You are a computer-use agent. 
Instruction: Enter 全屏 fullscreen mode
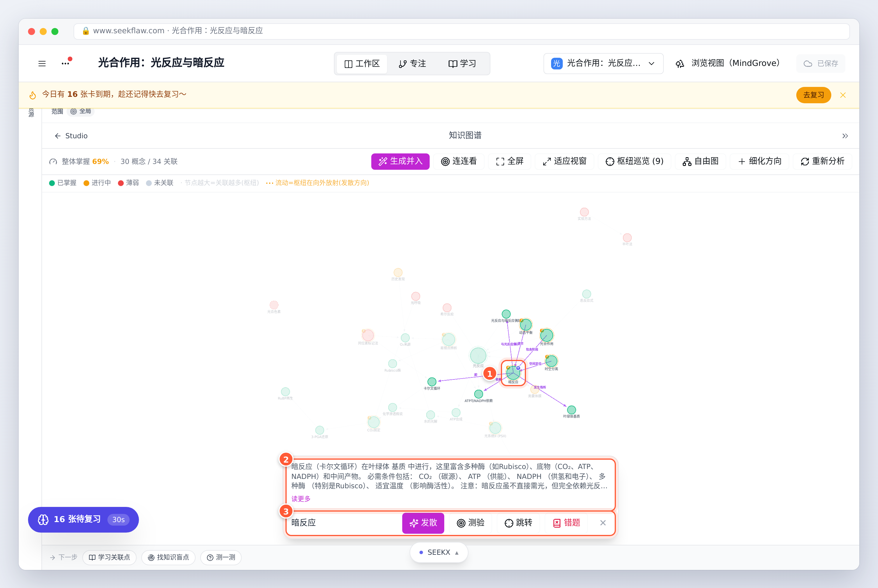tap(509, 161)
